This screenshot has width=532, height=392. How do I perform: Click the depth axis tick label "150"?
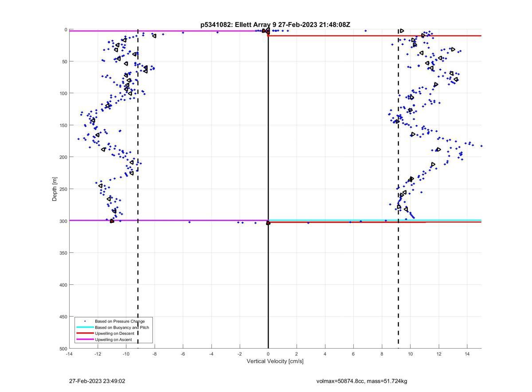pos(63,125)
